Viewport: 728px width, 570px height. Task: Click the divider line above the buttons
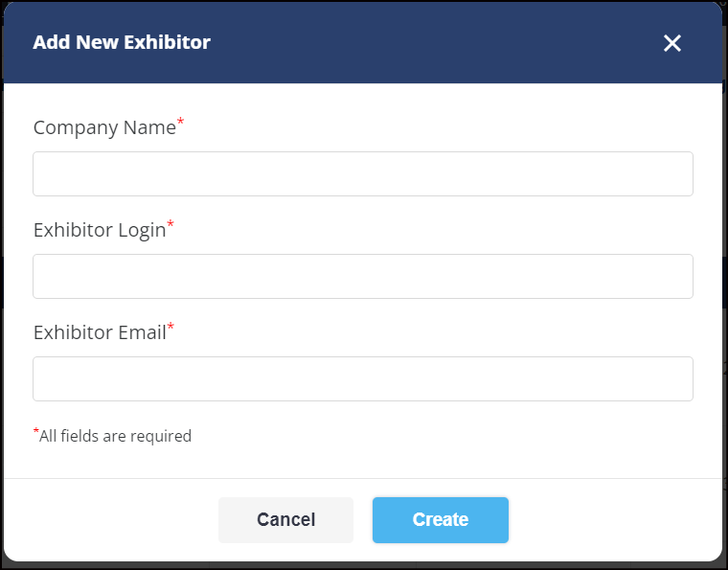363,478
